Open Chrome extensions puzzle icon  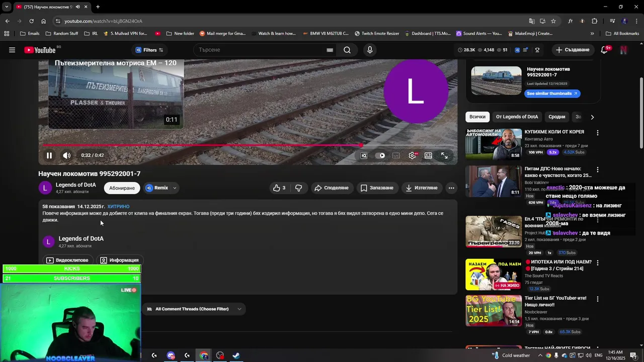tap(595, 21)
